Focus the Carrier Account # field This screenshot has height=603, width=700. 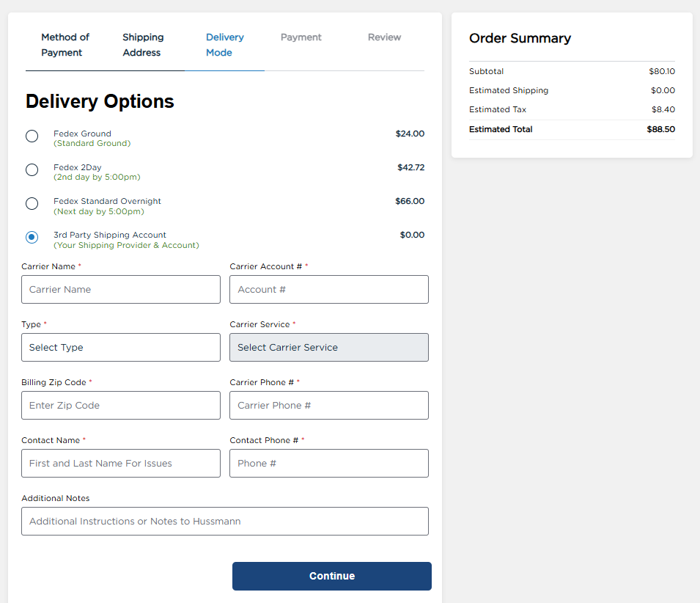328,289
